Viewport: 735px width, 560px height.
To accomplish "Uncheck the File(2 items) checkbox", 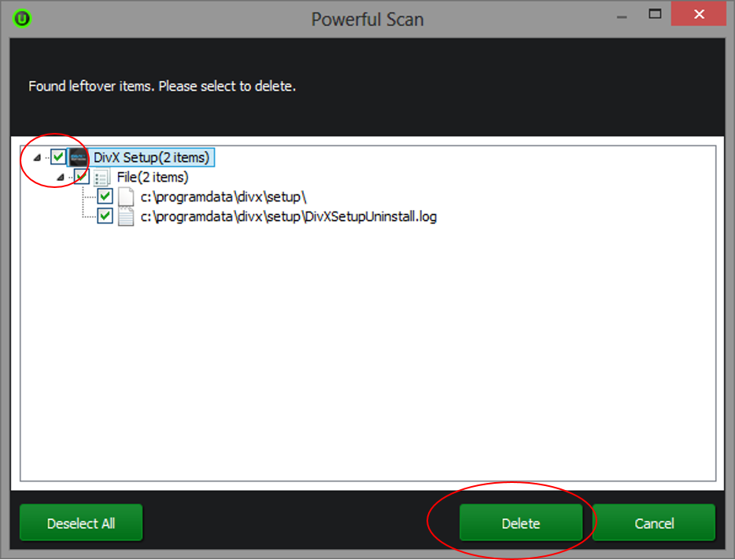I will pos(82,177).
